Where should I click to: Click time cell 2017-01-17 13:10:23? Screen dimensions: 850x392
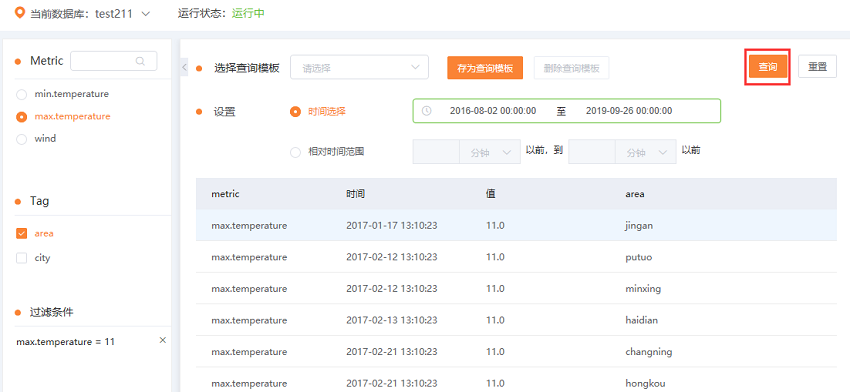coord(392,226)
